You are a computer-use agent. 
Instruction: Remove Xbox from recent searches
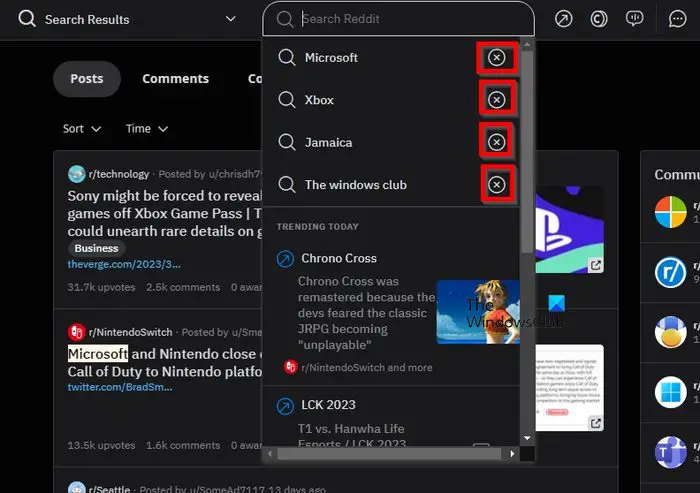(496, 100)
